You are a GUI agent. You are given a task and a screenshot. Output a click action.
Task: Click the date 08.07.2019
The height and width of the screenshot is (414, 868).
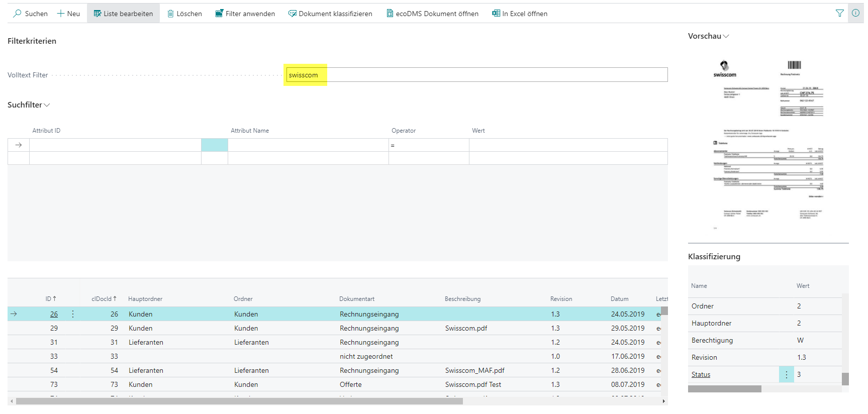tap(628, 384)
